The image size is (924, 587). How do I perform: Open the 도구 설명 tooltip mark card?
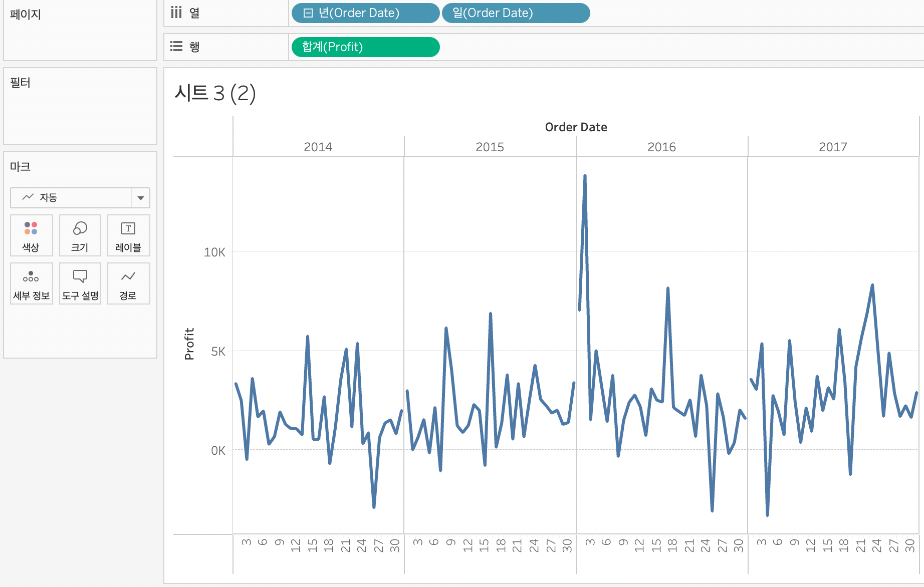pyautogui.click(x=80, y=283)
